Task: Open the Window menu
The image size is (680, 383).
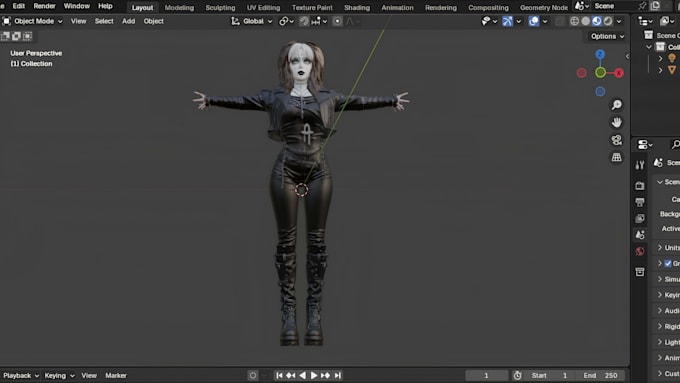Action: coord(77,6)
